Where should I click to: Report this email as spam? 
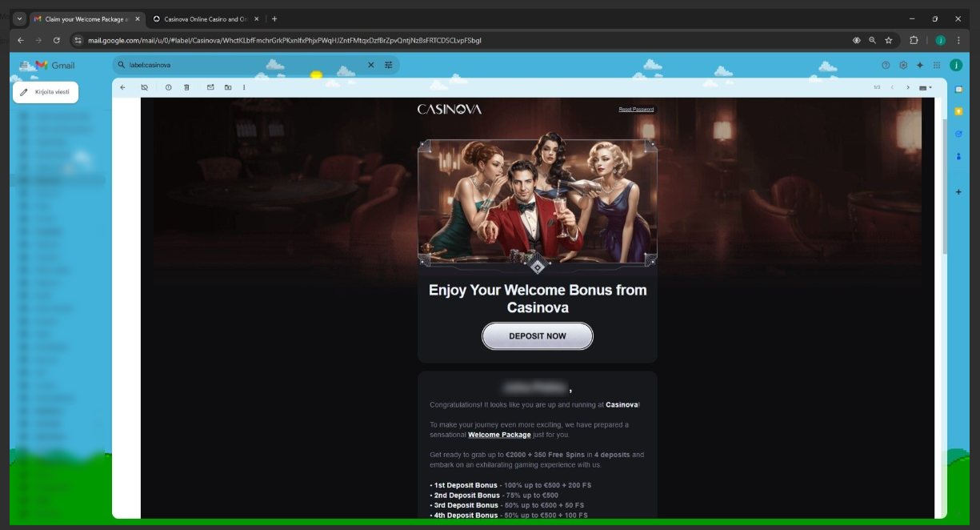coord(168,87)
